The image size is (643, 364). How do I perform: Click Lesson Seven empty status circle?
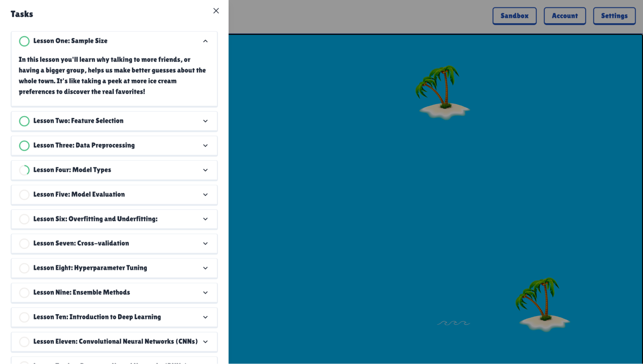[x=24, y=244]
